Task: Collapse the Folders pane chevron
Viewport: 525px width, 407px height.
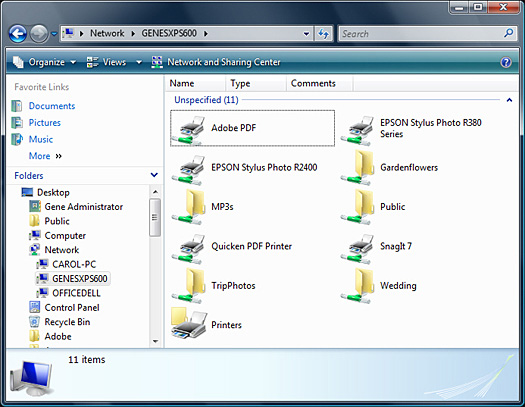Action: tap(154, 175)
